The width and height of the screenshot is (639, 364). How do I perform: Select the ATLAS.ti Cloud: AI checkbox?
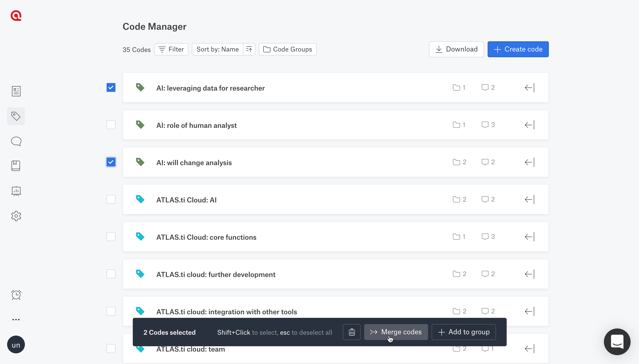(111, 199)
